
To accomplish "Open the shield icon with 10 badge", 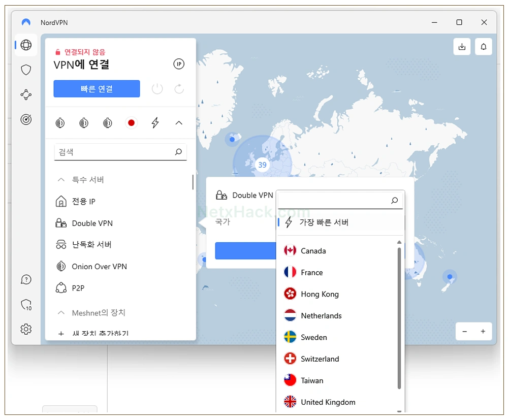I will tap(26, 304).
